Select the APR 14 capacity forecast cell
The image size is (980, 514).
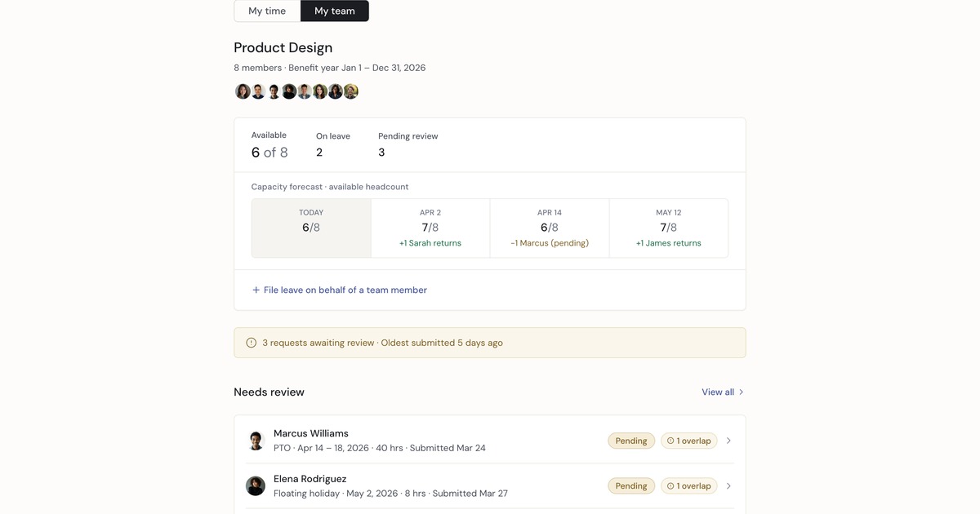[x=550, y=228]
